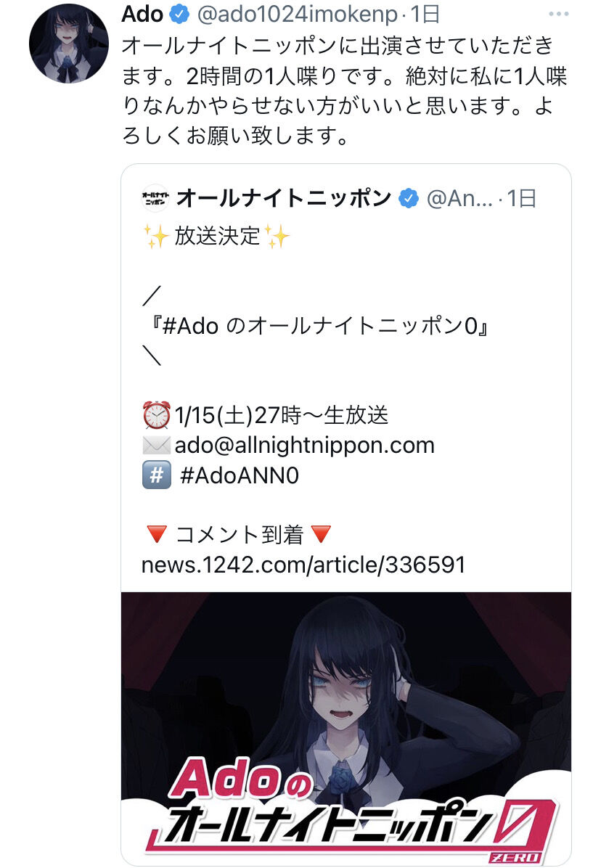Click Ado's tweet text about オールナイトニッポン
601x868 pixels.
(344, 90)
